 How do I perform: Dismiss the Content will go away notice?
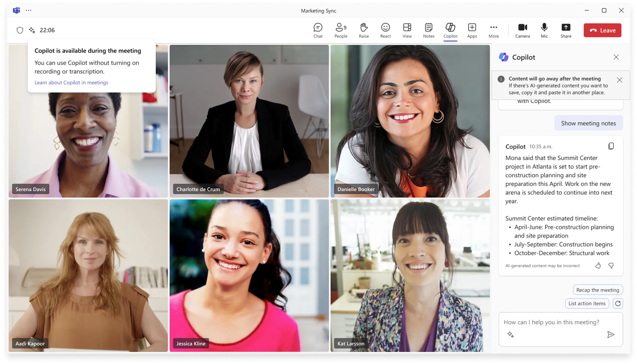619,80
